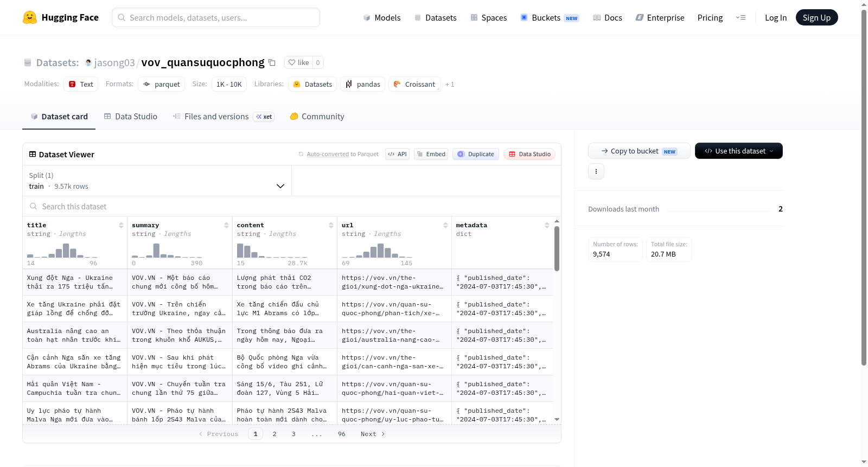
Task: Click the title length histogram
Action: (62, 250)
